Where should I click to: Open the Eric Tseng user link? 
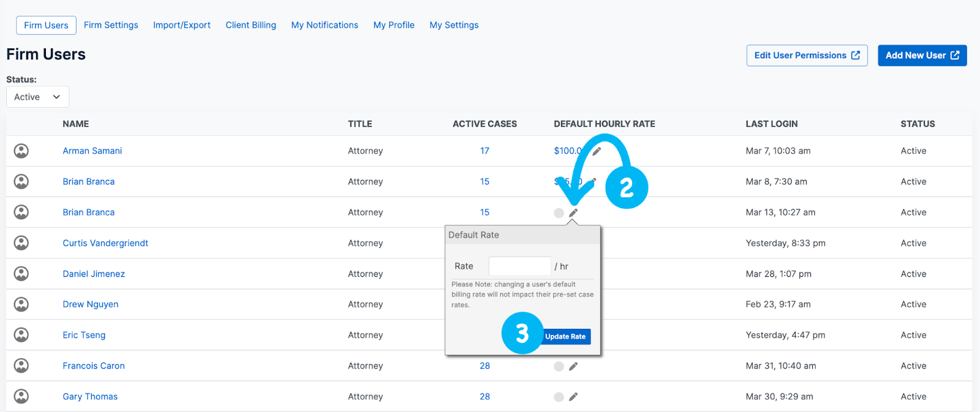pos(84,335)
